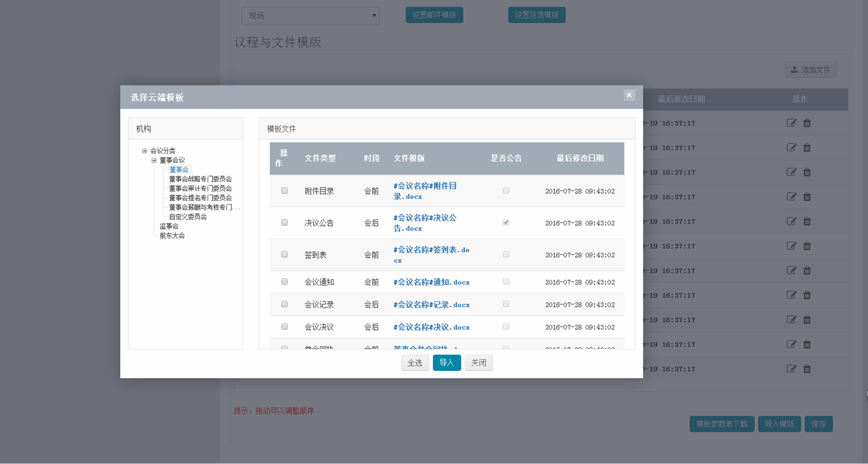Click the 会议决议 file type cell
This screenshot has height=464, width=868.
pos(319,327)
